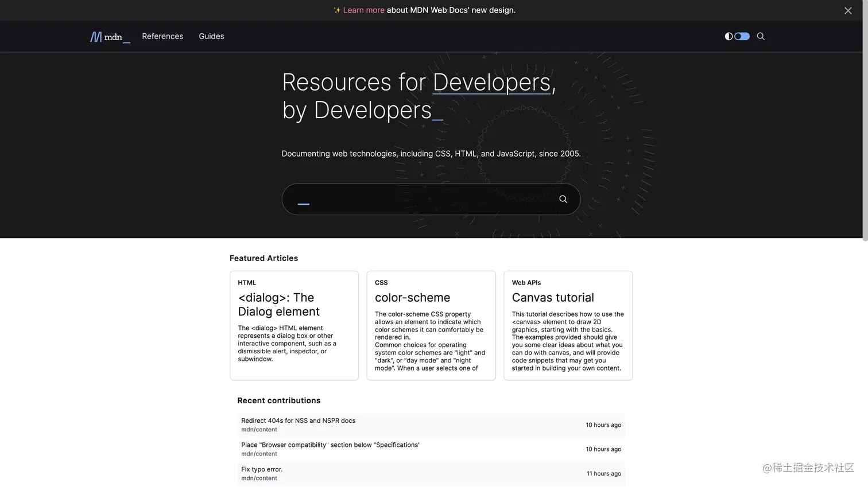This screenshot has height=487, width=868.
Task: Open the References menu
Action: coord(162,36)
